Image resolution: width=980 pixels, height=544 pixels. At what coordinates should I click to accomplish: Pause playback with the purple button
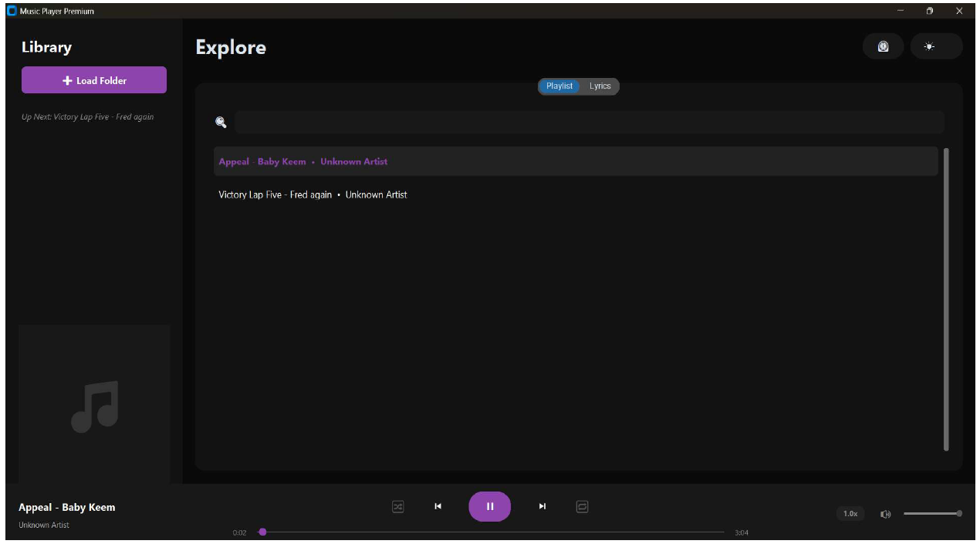(x=489, y=506)
